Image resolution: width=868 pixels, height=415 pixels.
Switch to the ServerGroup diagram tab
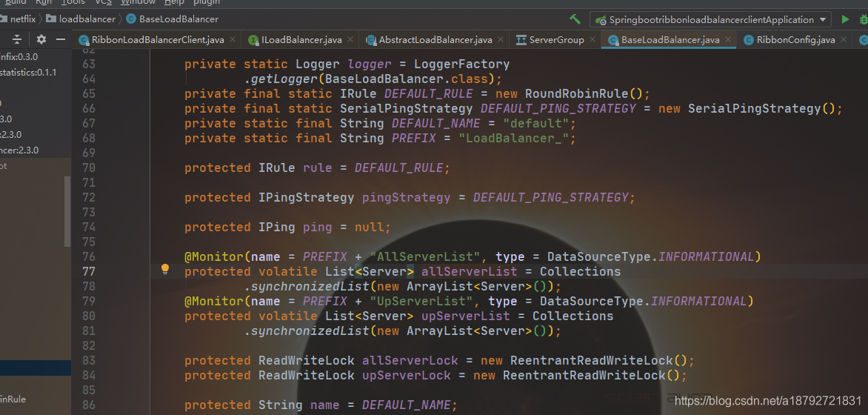tap(555, 40)
